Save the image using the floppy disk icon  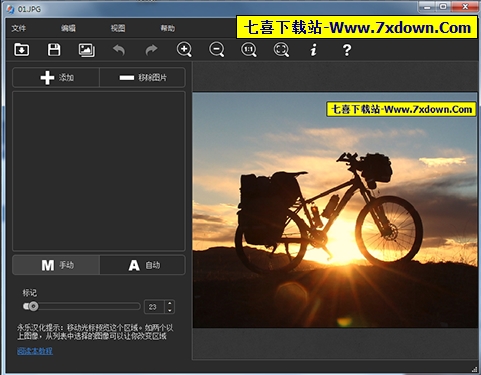coord(54,50)
